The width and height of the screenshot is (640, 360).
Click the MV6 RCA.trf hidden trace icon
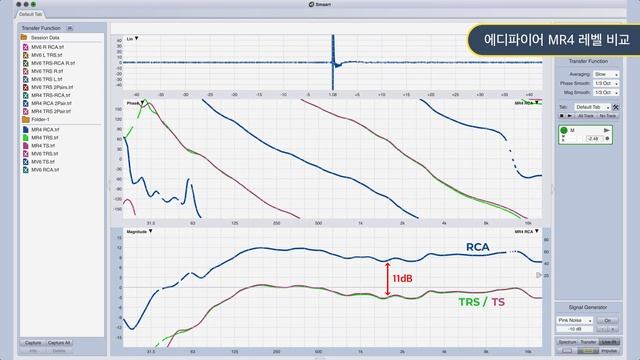25,170
